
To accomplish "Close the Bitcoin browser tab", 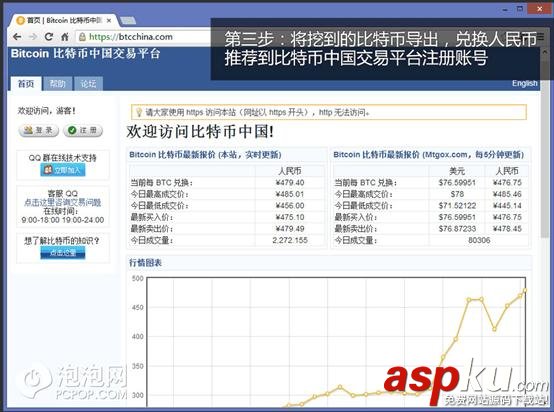I will point(109,21).
